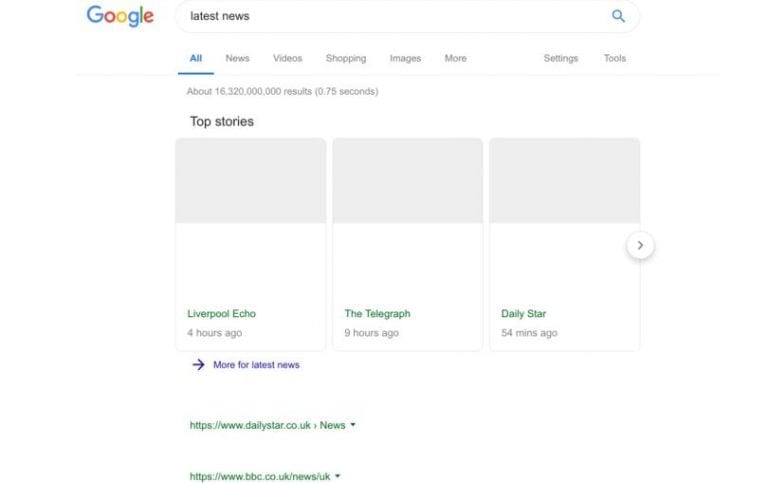
Task: Open the Images tab
Action: (x=405, y=58)
